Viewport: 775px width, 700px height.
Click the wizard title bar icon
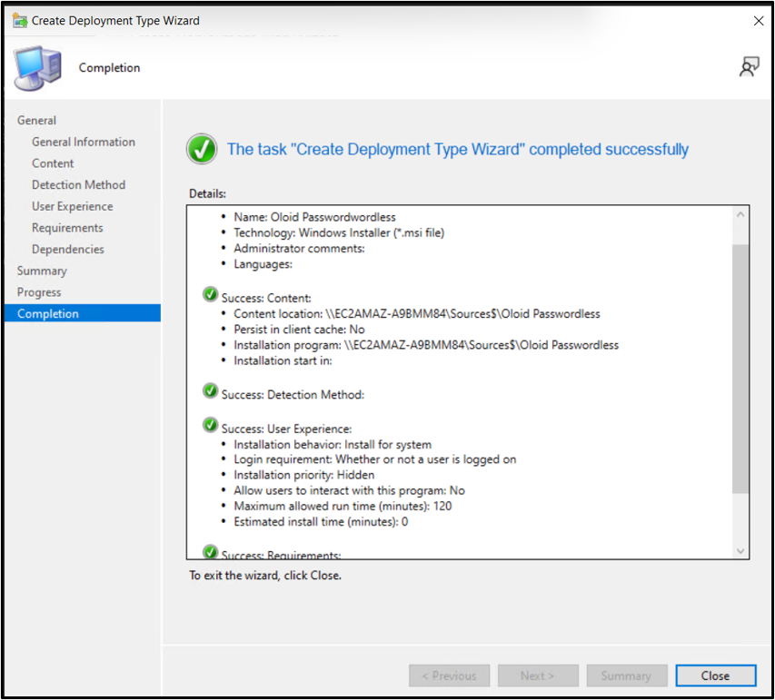tap(20, 21)
